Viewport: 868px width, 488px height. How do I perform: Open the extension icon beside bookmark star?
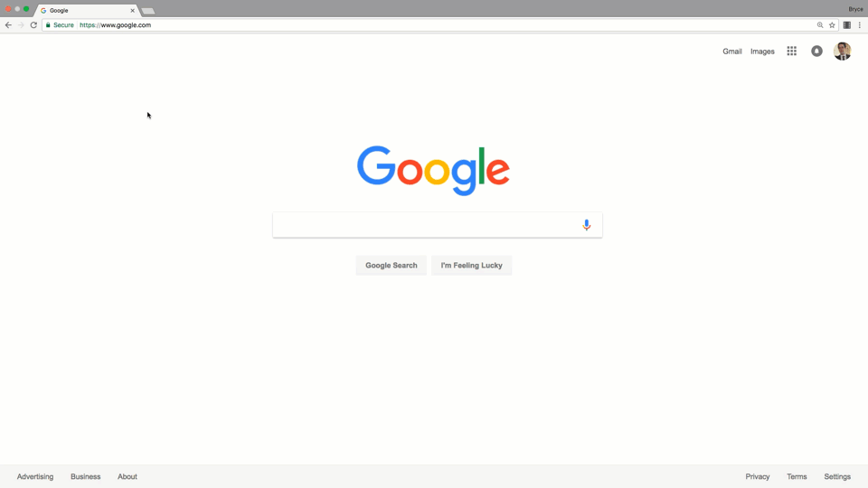point(847,25)
